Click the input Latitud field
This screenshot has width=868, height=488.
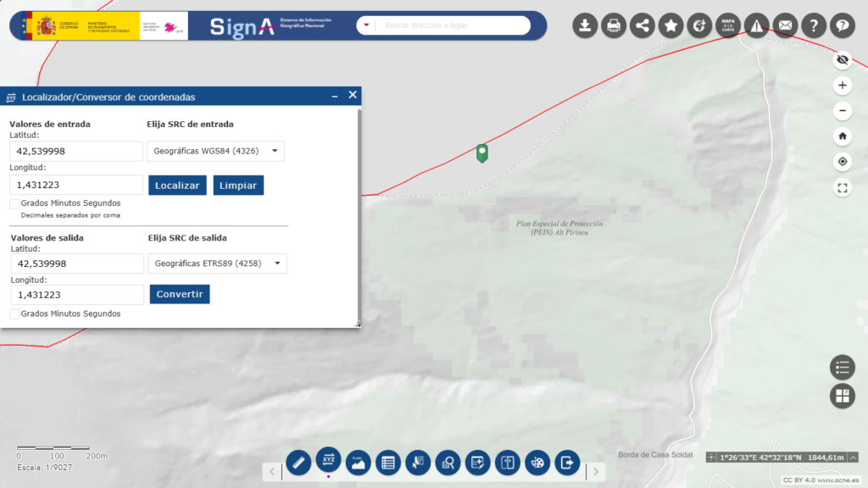tap(76, 151)
